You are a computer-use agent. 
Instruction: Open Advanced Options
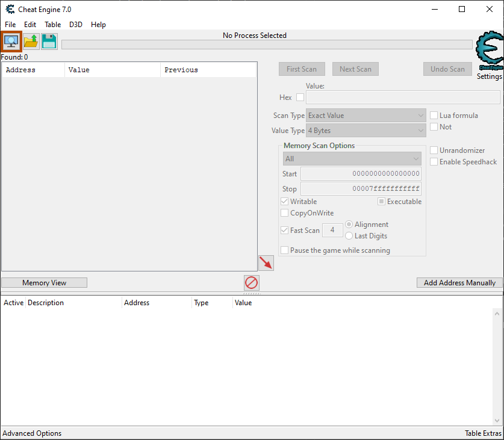pos(32,433)
